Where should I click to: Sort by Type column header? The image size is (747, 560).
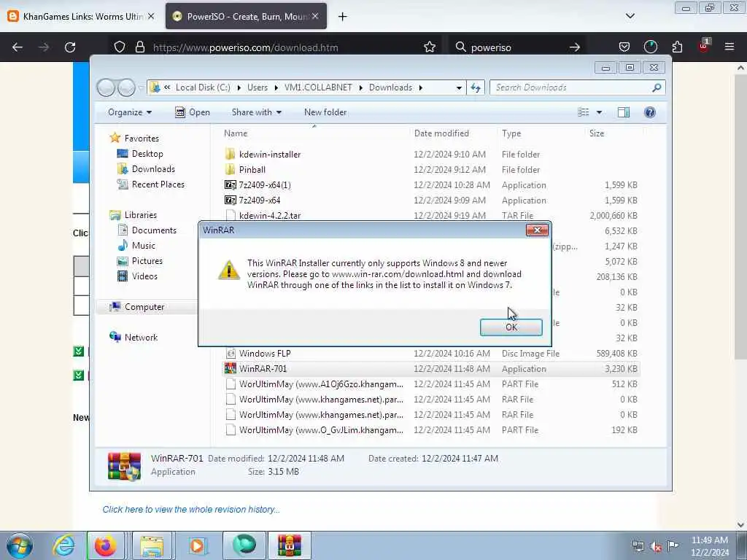click(511, 133)
